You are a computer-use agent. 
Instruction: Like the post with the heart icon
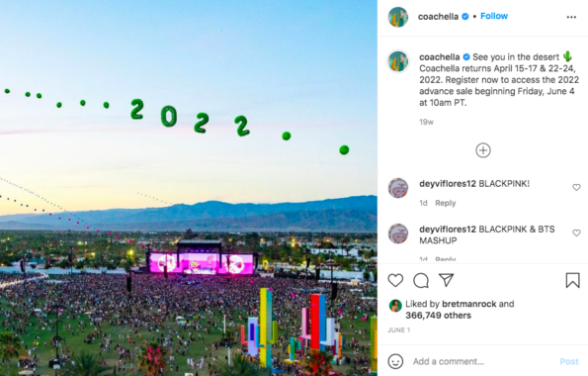click(x=395, y=280)
